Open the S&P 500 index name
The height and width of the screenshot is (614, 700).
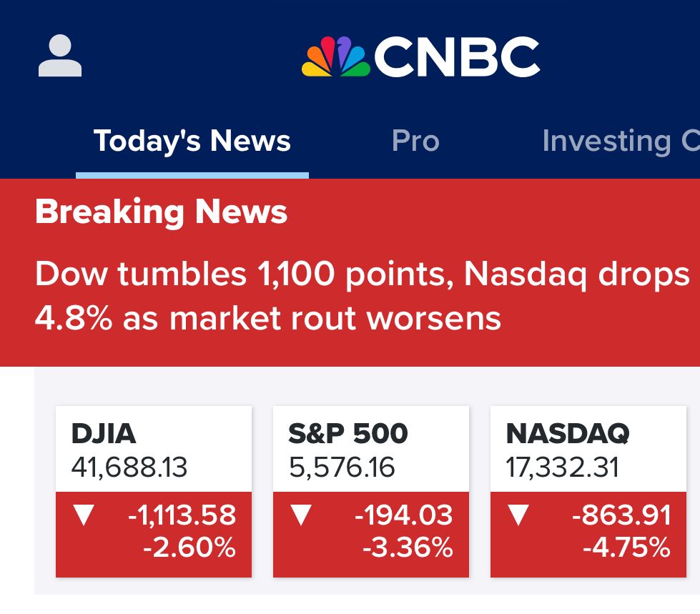(x=347, y=433)
